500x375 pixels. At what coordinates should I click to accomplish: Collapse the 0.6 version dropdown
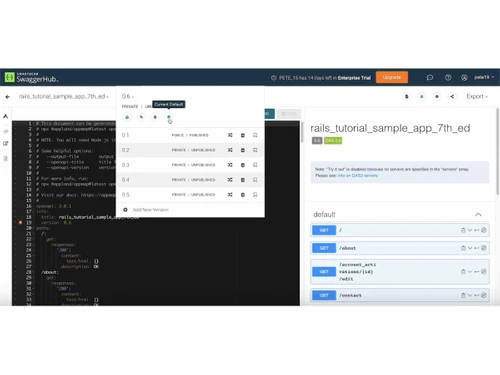click(128, 96)
